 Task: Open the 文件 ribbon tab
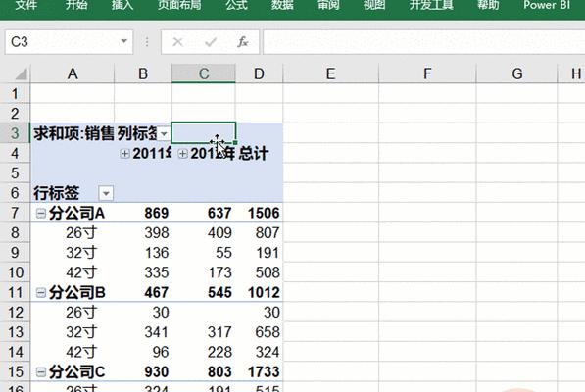(26, 5)
